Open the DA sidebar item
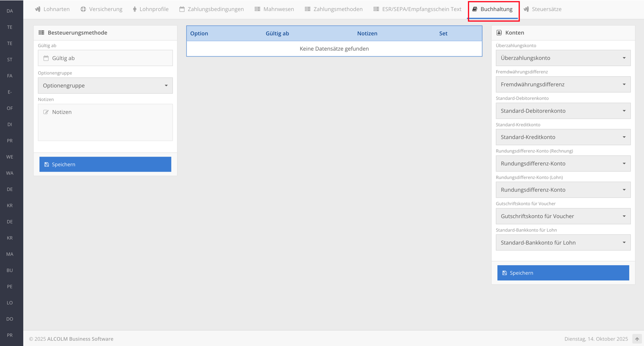Screen dimensions: 644x346 tap(10, 11)
